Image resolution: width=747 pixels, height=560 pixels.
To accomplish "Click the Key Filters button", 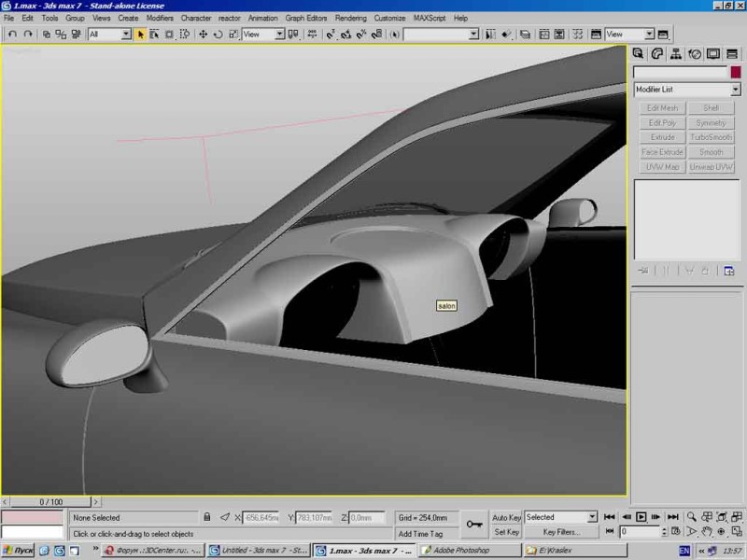I will tap(561, 532).
